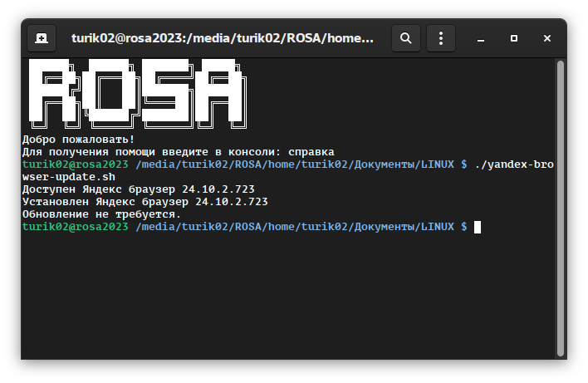Click the 'Для получения помощи' help line
The width and height of the screenshot is (588, 383).
coord(178,152)
